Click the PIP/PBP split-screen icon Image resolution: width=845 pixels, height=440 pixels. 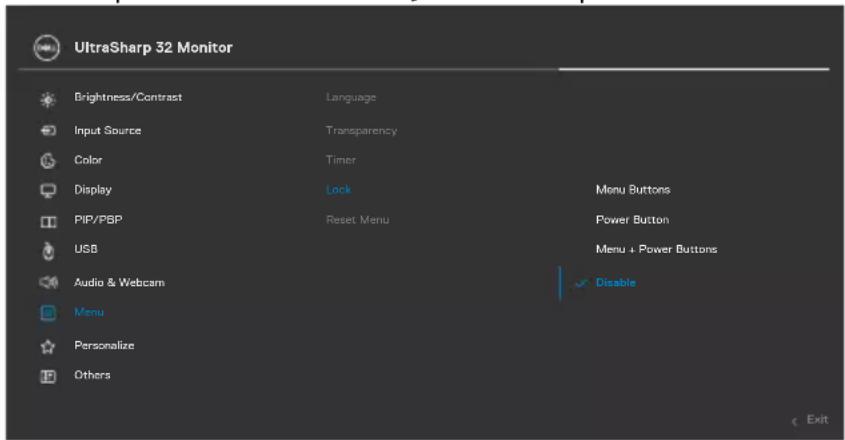(48, 222)
